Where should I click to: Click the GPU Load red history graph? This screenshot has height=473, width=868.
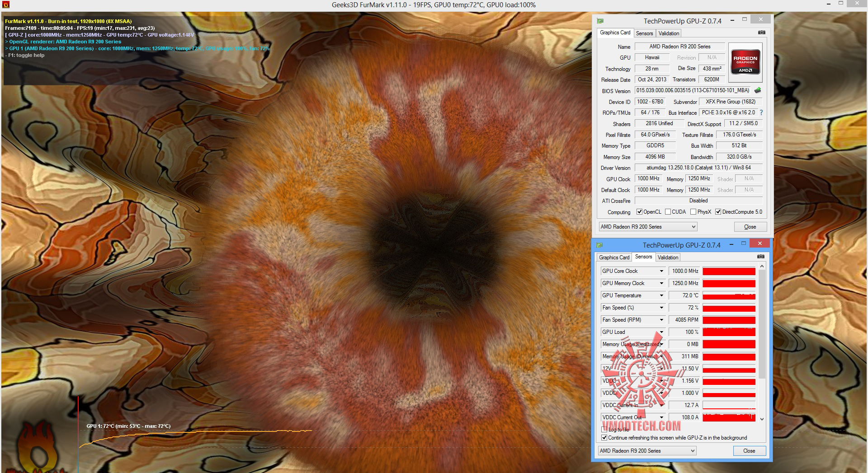(x=729, y=332)
